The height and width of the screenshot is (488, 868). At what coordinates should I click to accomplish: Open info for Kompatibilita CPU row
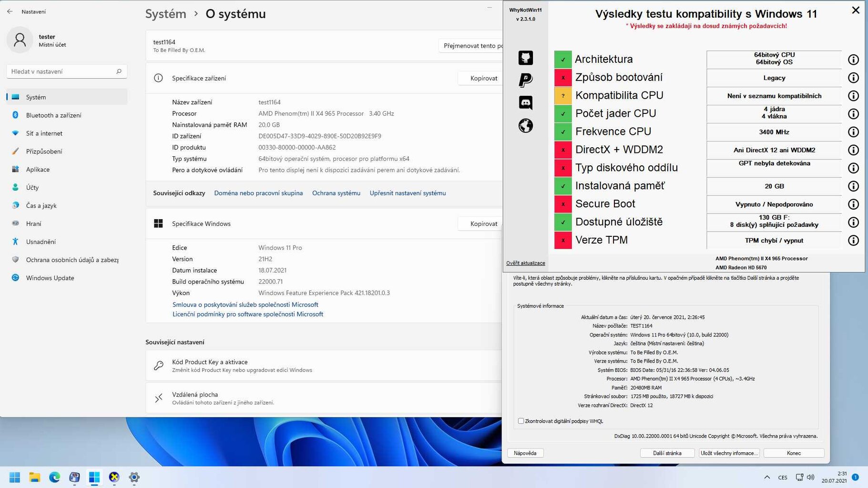pyautogui.click(x=853, y=96)
